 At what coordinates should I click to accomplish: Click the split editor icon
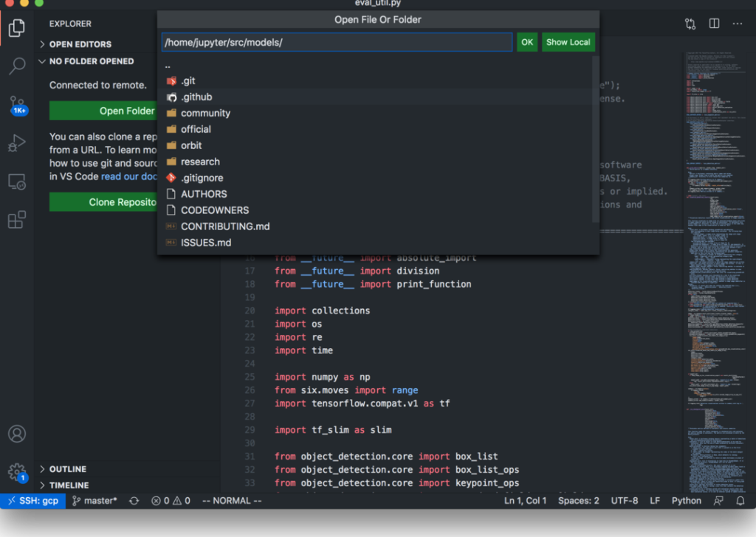714,24
